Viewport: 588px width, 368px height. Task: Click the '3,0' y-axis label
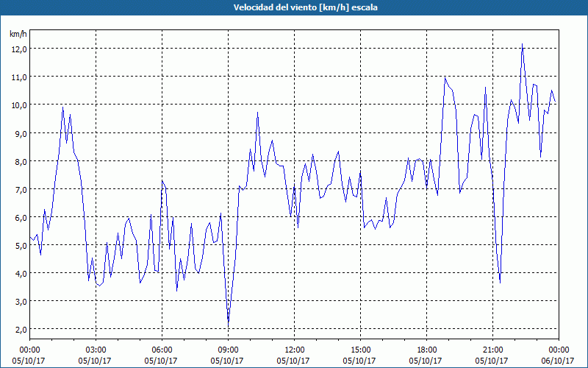22,302
